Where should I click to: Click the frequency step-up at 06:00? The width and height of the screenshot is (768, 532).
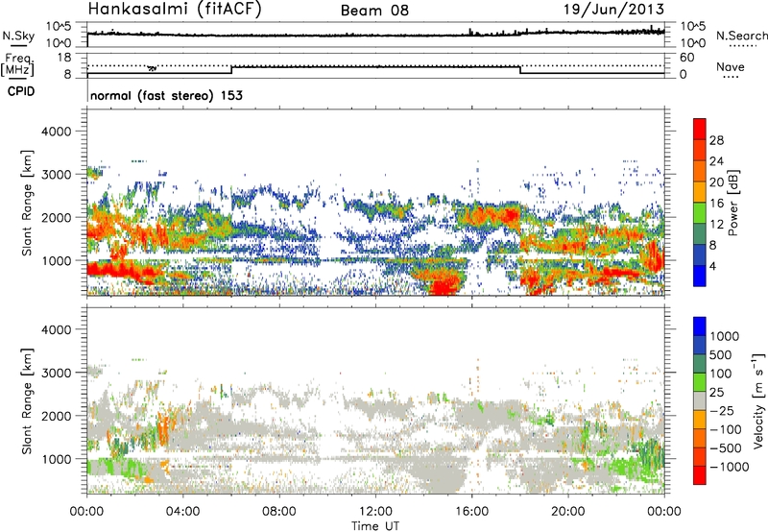tap(231, 70)
